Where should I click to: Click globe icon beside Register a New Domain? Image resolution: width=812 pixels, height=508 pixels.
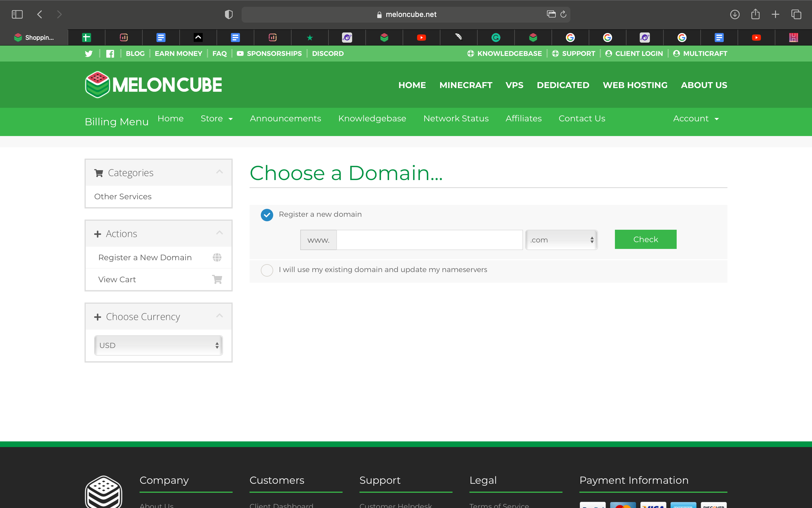coord(217,257)
